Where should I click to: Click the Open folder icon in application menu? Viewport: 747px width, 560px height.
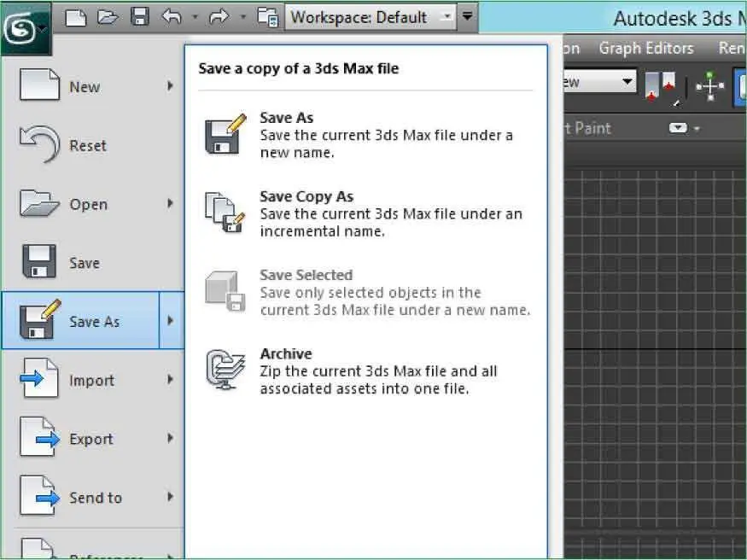(x=39, y=203)
